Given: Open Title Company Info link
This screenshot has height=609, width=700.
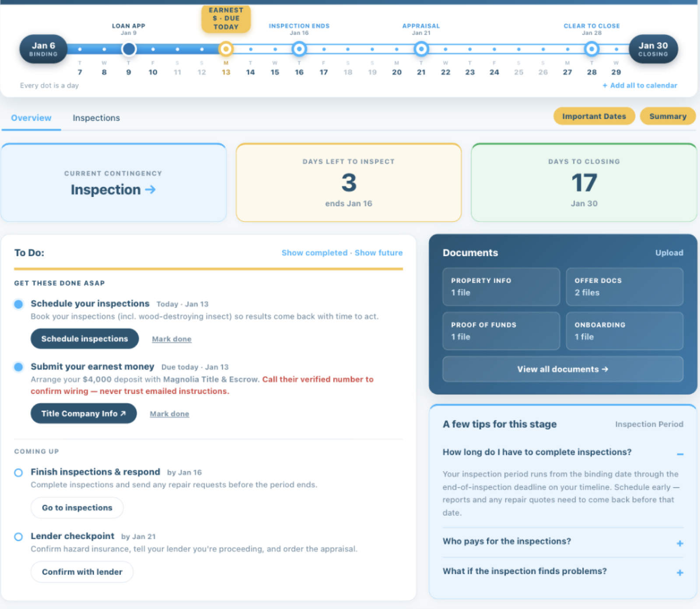Looking at the screenshot, I should pos(84,413).
